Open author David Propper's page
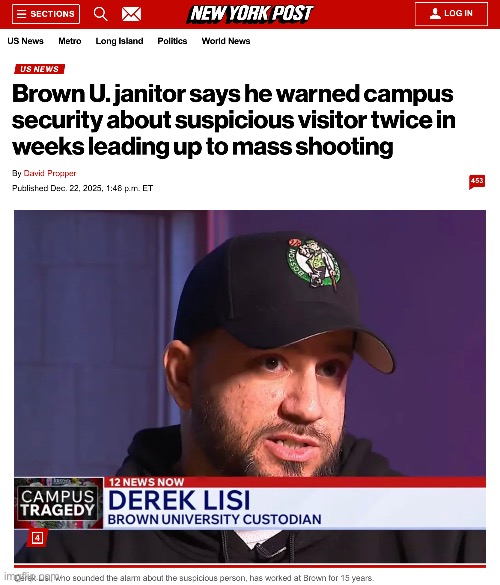 [50, 173]
